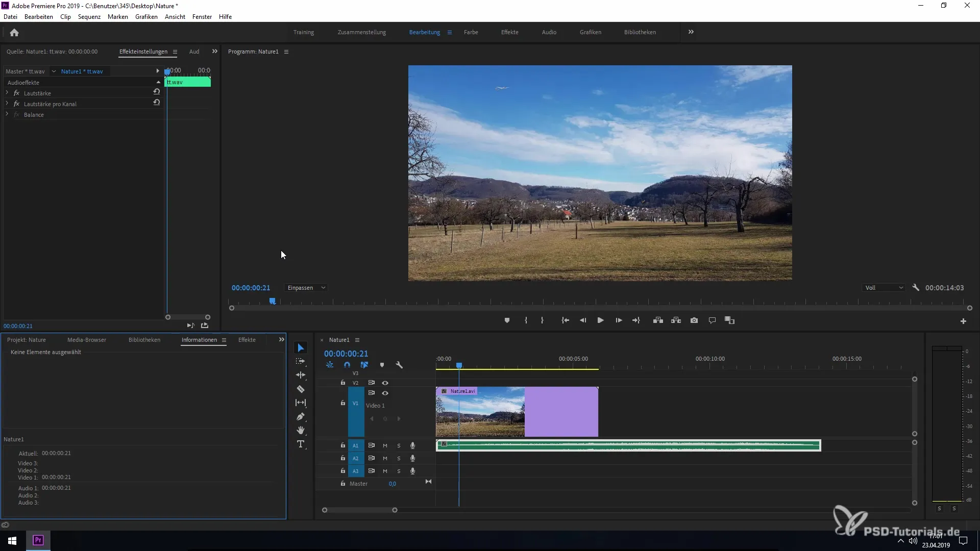Select the Track Select Forward tool

tap(301, 361)
